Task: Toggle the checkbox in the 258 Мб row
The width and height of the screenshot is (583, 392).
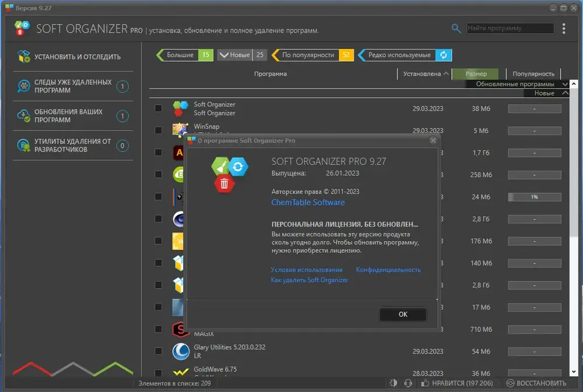Action: pyautogui.click(x=159, y=174)
